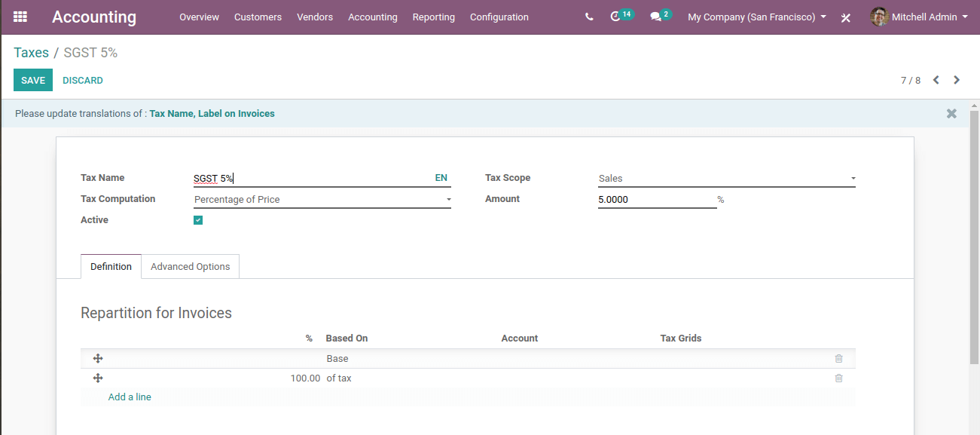Viewport: 980px width, 435px height.
Task: Save the tax record
Action: click(x=33, y=80)
